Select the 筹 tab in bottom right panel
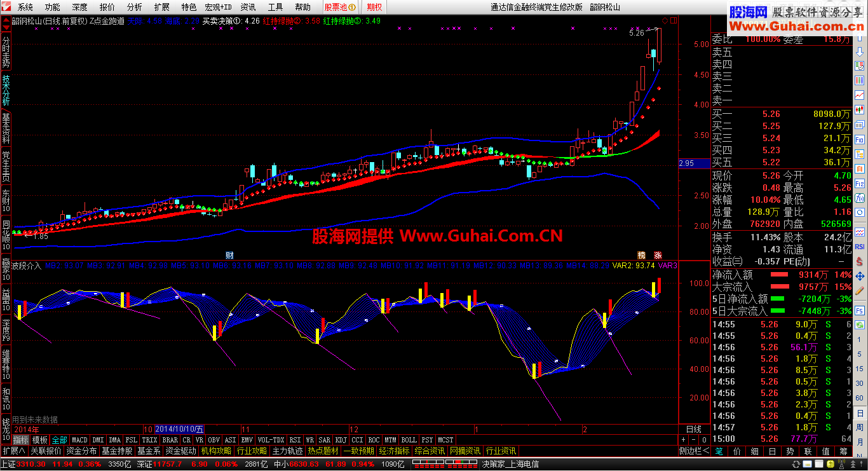Viewport: 868px width, 471px height. click(x=843, y=451)
